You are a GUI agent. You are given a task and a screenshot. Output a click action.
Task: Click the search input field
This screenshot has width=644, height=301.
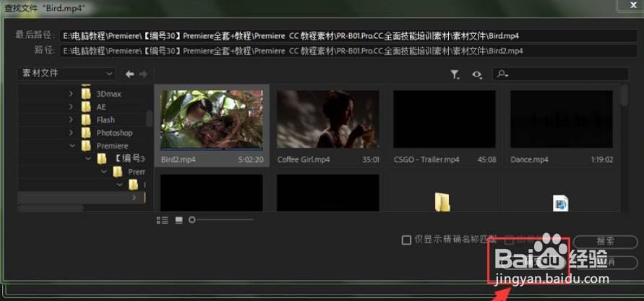click(560, 74)
